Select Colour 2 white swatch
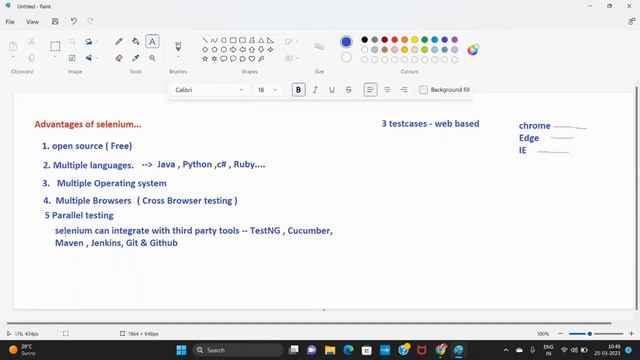The image size is (640, 360). pos(346,58)
